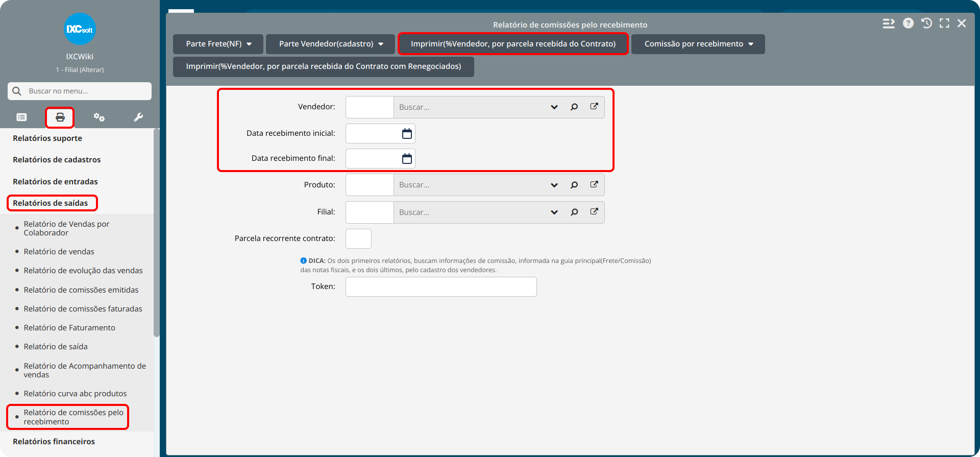Close the report window
The width and height of the screenshot is (980, 457).
tap(962, 23)
